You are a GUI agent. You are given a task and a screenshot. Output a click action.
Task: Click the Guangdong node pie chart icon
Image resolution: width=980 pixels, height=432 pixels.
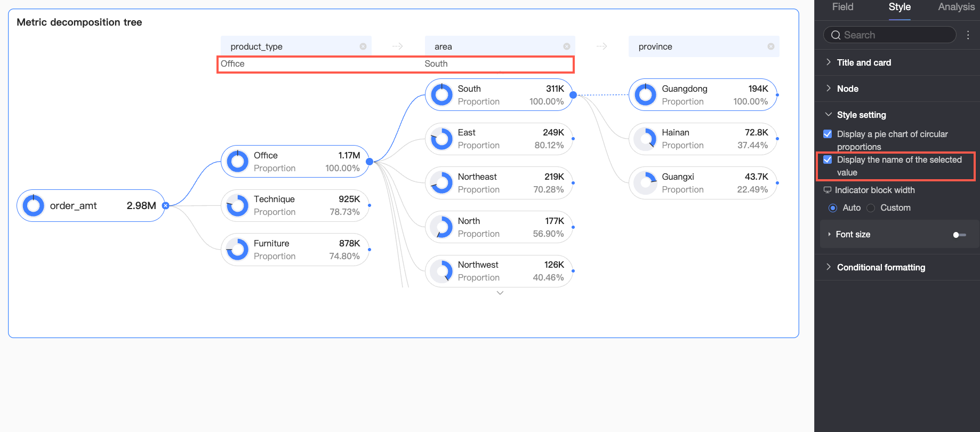tap(646, 95)
